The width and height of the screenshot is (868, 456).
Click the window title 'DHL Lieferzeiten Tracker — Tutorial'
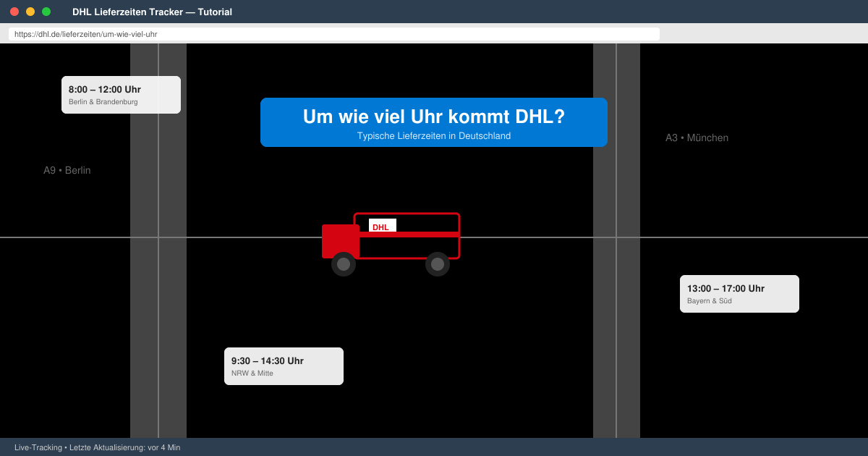[152, 12]
